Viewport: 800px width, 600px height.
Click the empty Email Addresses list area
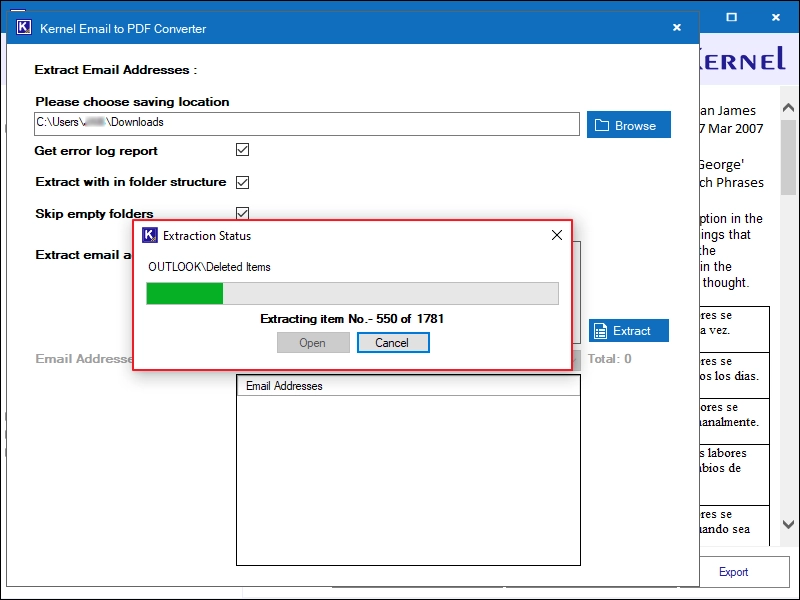coord(408,480)
